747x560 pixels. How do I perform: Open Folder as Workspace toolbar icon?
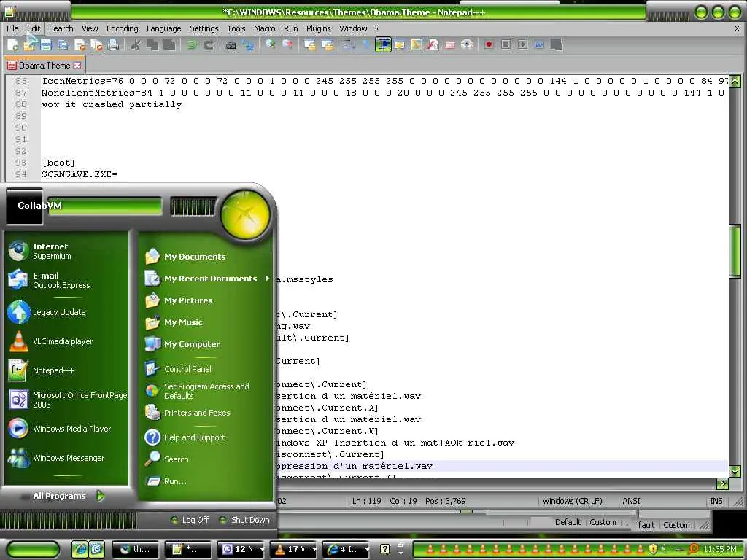click(x=449, y=44)
